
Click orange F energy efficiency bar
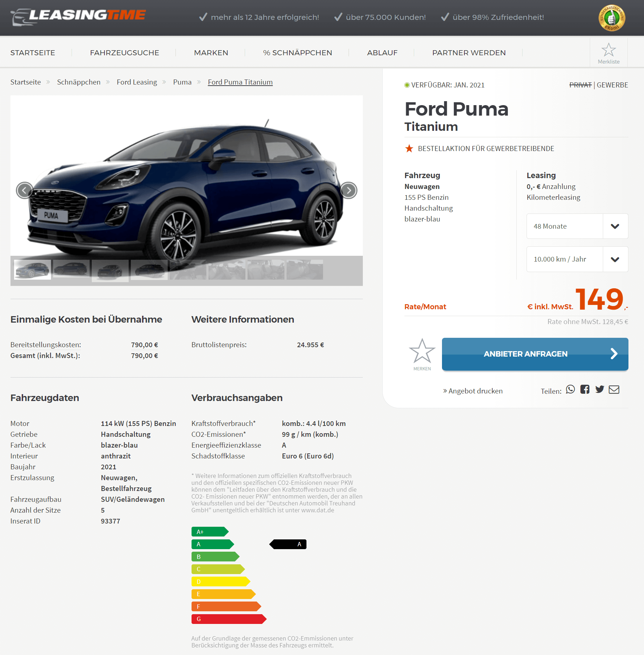click(226, 607)
